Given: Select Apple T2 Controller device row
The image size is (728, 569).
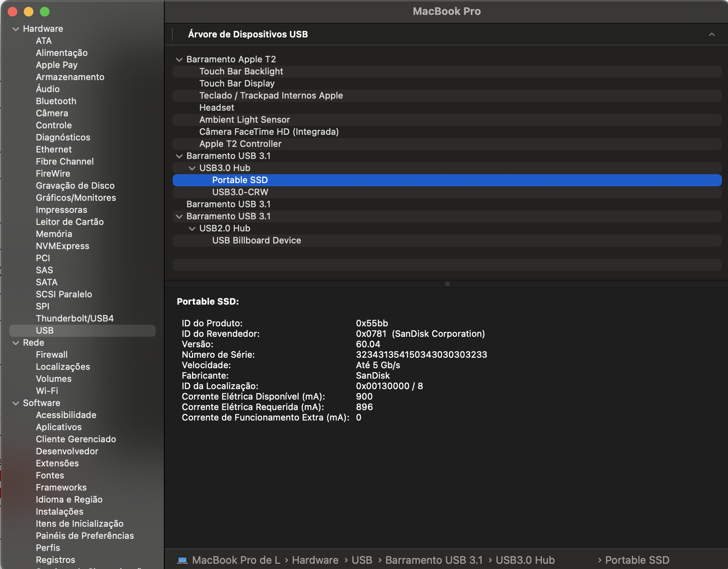Looking at the screenshot, I should pos(447,144).
